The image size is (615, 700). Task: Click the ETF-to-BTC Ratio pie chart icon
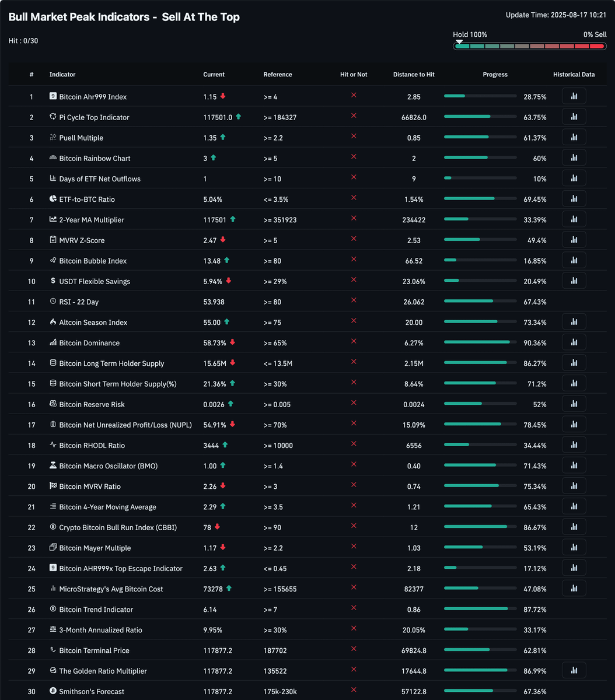click(52, 199)
